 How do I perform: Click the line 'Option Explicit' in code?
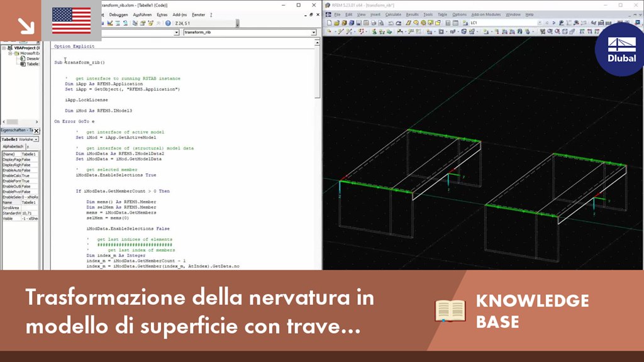(74, 47)
